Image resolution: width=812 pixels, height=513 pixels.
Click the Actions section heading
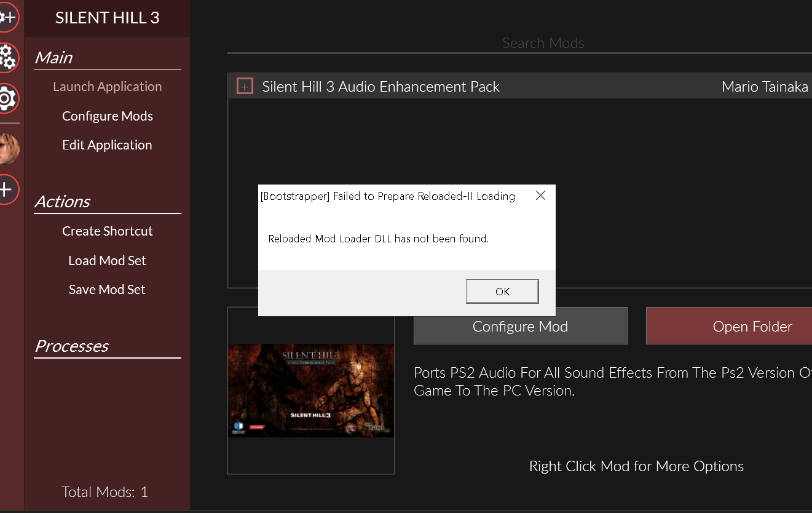62,202
